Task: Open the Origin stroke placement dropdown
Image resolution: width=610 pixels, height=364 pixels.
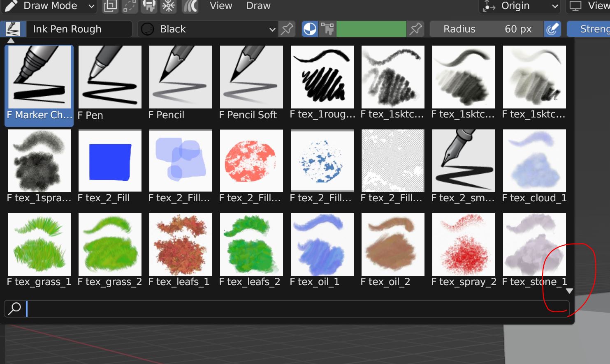Action: (520, 6)
